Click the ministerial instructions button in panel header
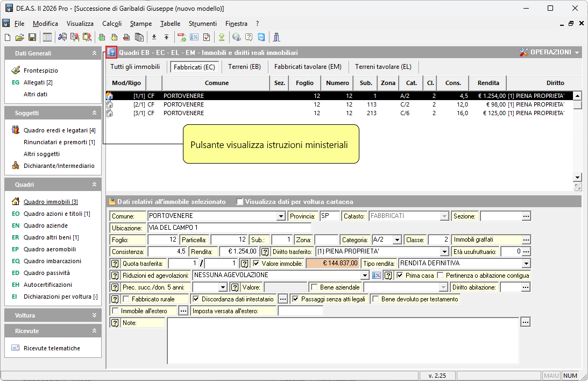This screenshot has height=381, width=588. click(x=111, y=52)
